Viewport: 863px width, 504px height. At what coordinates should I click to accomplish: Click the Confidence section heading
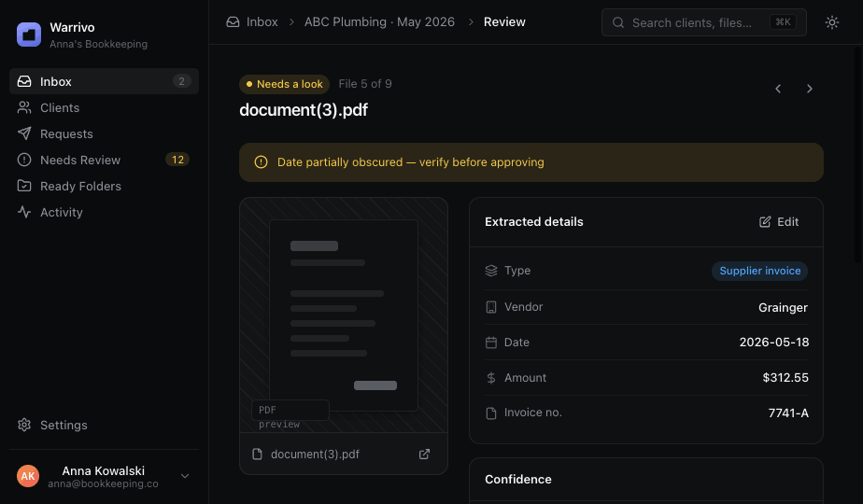click(x=518, y=479)
